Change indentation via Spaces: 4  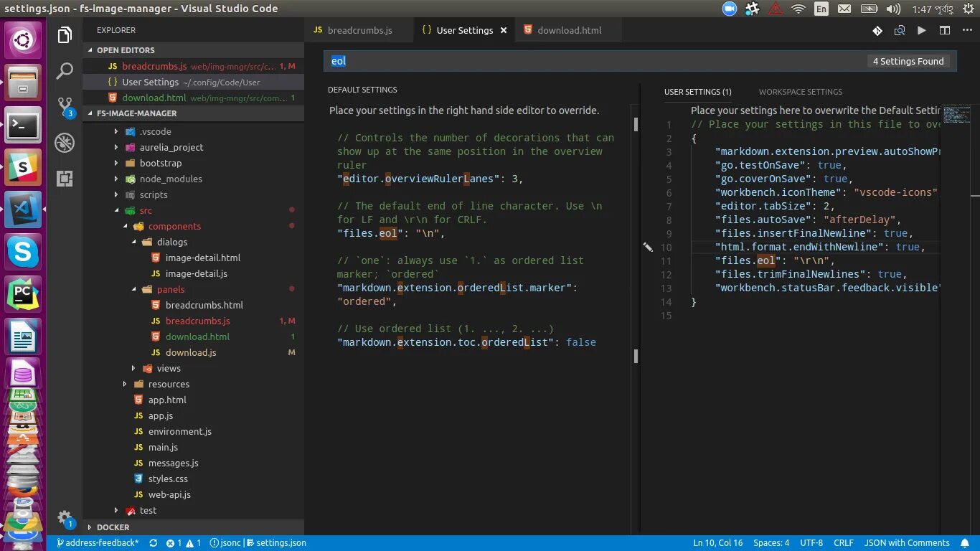tap(771, 543)
